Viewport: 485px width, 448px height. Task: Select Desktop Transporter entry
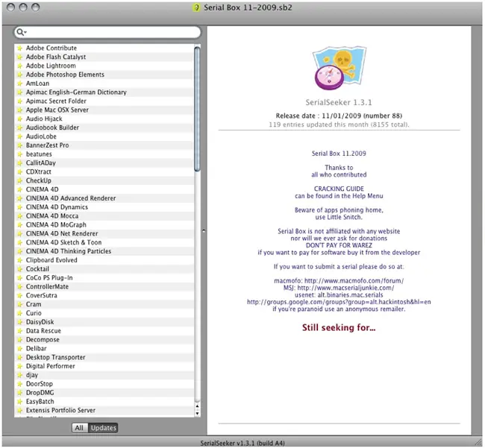point(104,358)
